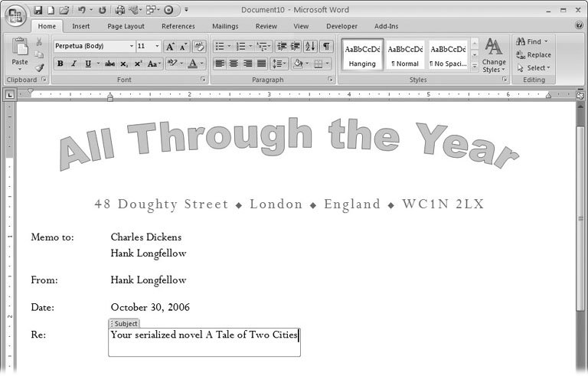Toggle Underline formatting
This screenshot has height=376, width=588.
click(x=88, y=64)
